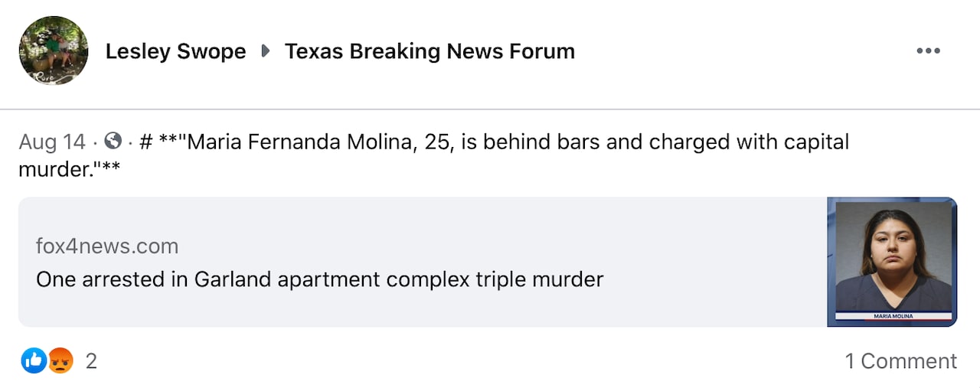Click the globe public audience icon
This screenshot has height=388, width=980.
[x=113, y=142]
